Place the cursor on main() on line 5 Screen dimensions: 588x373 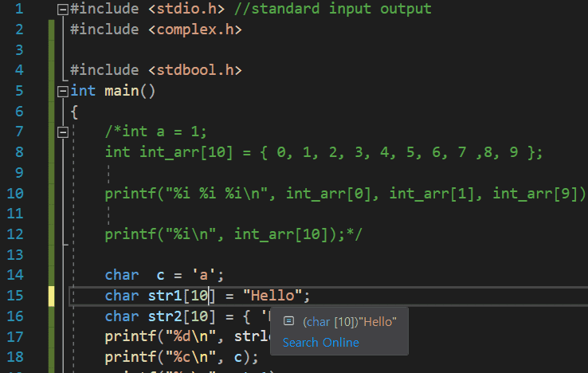pyautogui.click(x=130, y=91)
